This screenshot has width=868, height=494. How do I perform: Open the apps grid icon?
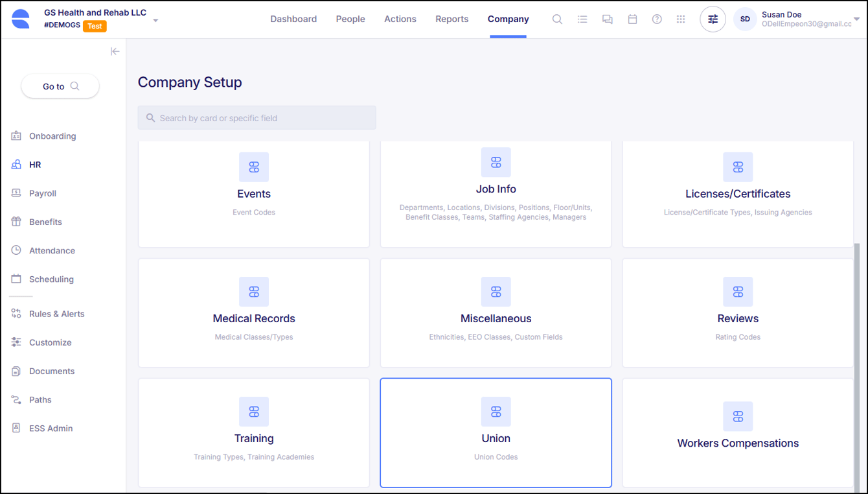(x=681, y=19)
